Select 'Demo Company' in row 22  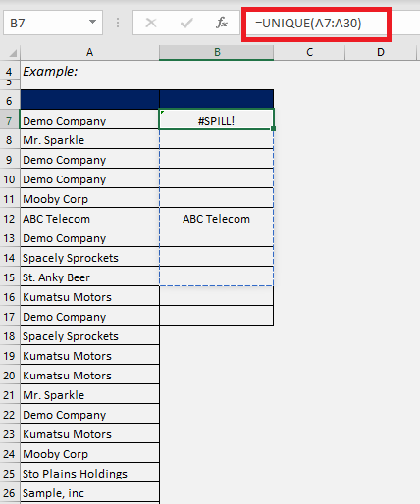89,415
